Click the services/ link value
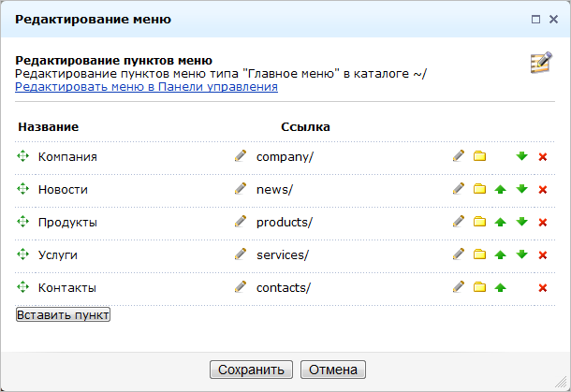Viewport: 571px width, 392px height. (x=283, y=255)
